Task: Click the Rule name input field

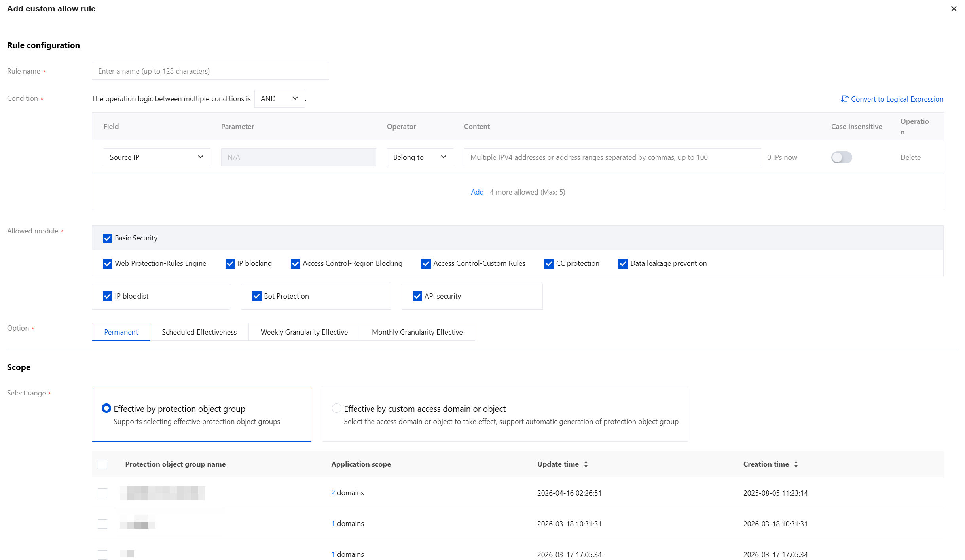Action: [x=210, y=71]
